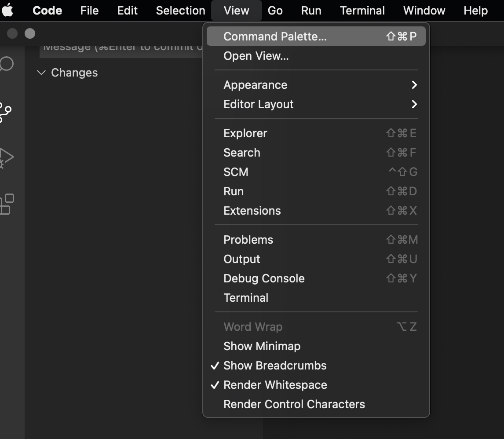
Task: Choose Open View... menu entry
Action: coord(316,56)
